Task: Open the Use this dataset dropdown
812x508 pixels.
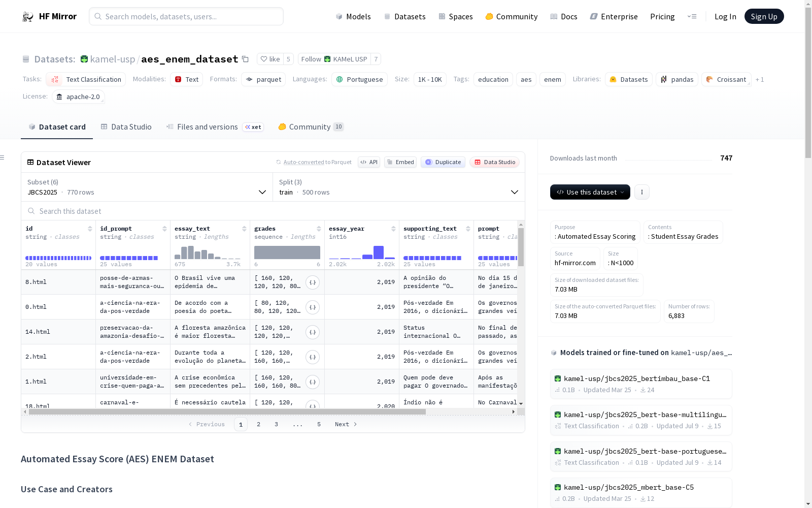Action: tap(590, 192)
